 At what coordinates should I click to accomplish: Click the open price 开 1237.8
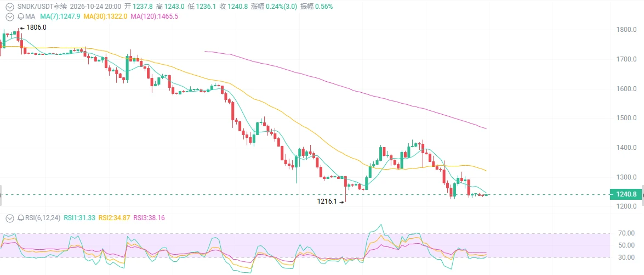[140, 7]
